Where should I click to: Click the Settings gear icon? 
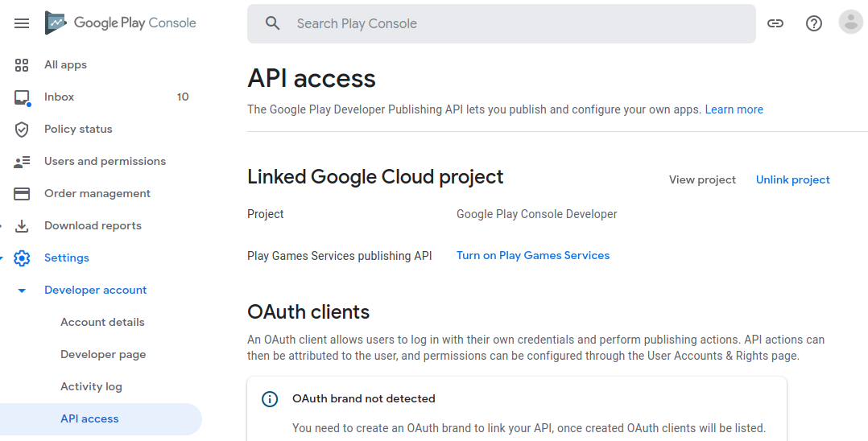22,258
